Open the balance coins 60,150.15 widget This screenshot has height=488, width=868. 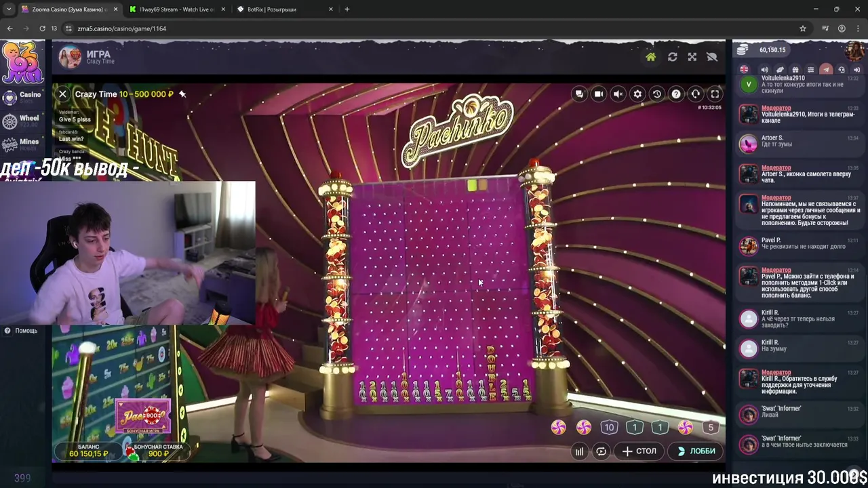tap(762, 50)
